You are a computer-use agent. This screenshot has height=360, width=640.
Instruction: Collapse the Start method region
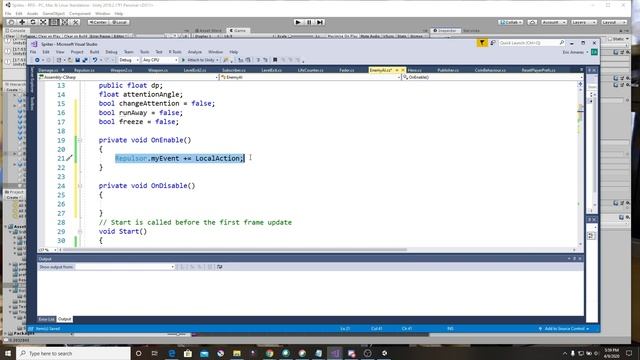(80, 231)
